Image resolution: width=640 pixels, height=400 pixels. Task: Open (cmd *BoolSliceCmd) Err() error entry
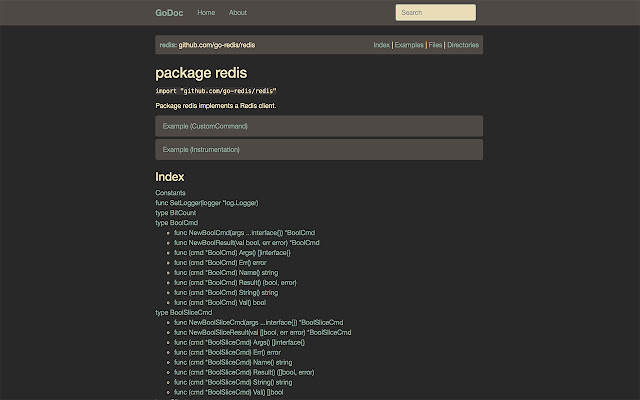tap(227, 352)
